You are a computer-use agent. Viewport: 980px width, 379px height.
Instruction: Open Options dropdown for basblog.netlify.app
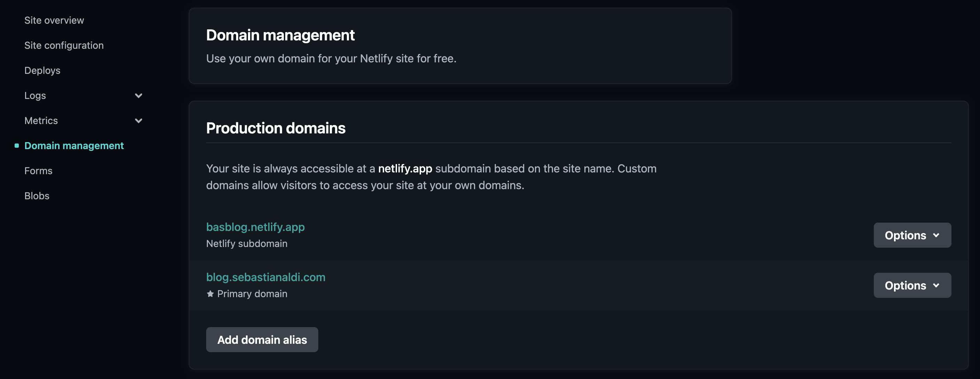point(912,235)
